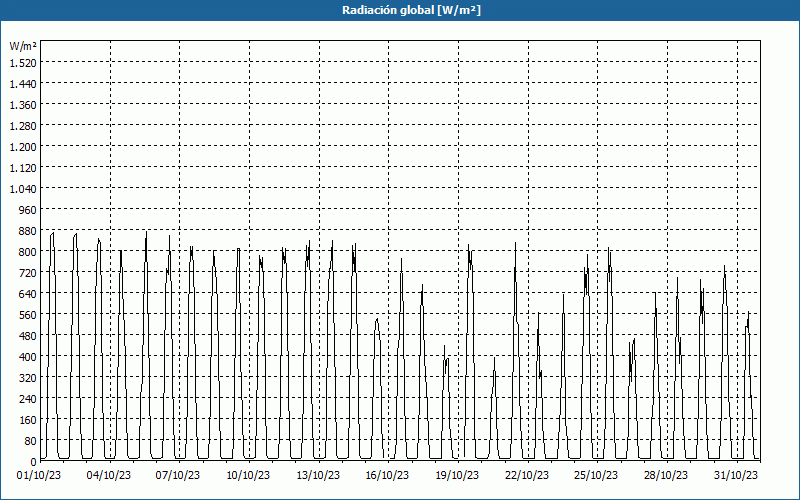Click the 'Radiación global [W/m²]' chart title
800x500 pixels.
(x=411, y=10)
